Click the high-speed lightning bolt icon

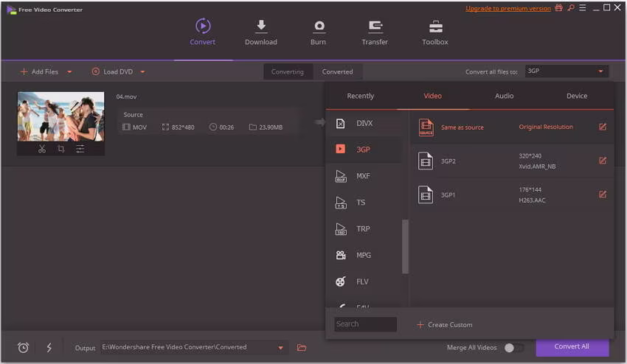[x=49, y=348]
